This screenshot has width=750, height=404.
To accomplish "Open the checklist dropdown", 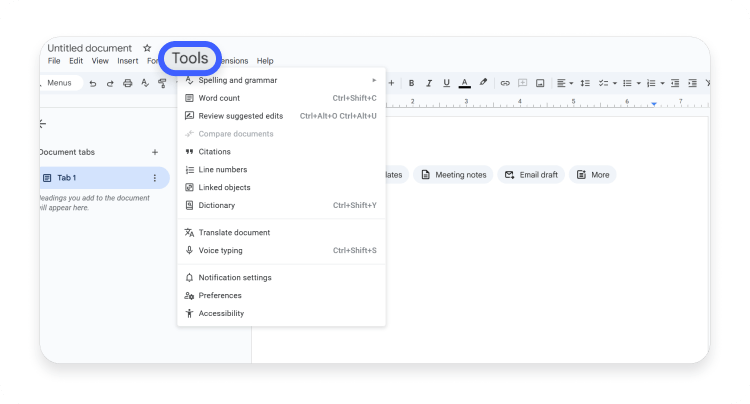I will (x=607, y=83).
